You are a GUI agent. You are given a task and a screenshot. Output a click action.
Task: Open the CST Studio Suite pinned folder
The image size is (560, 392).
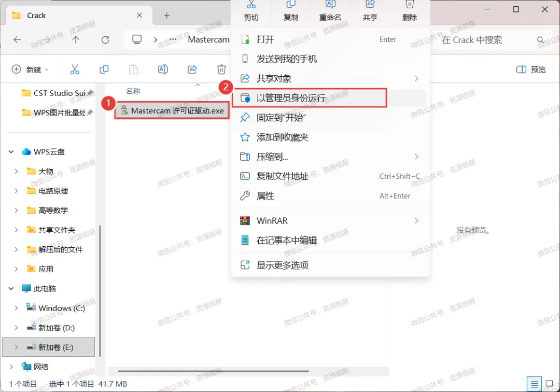(57, 93)
